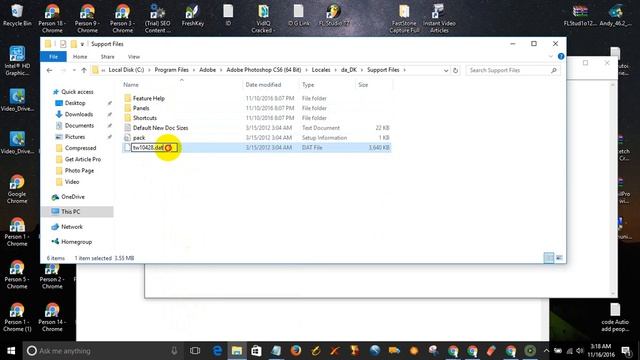Click Adobe in the address path
640x360 pixels.
click(207, 70)
